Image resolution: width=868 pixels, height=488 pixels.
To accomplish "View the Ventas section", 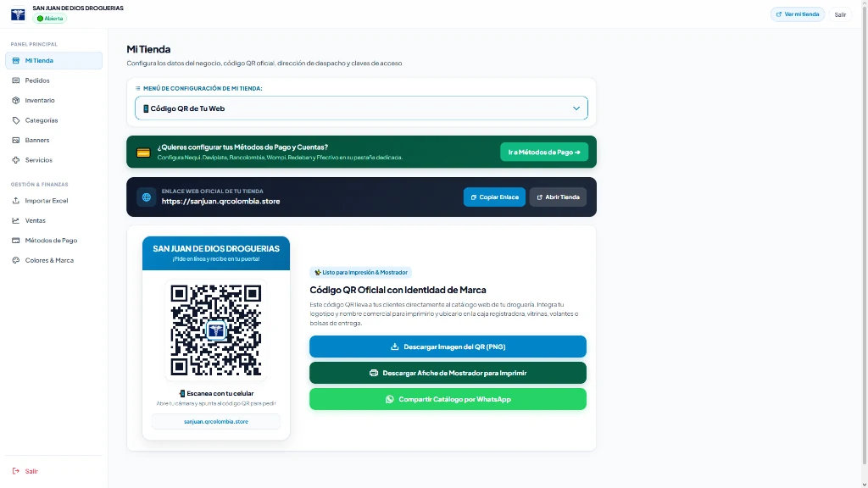I will (53, 220).
